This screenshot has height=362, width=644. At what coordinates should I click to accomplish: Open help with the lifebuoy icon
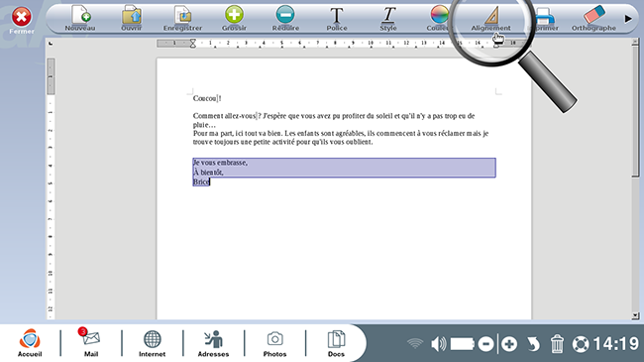coord(581,344)
